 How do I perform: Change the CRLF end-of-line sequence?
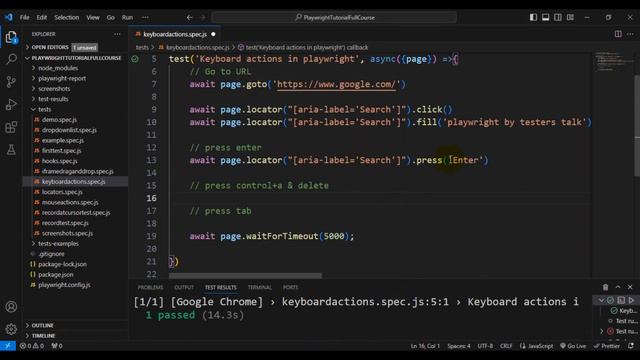click(506, 346)
